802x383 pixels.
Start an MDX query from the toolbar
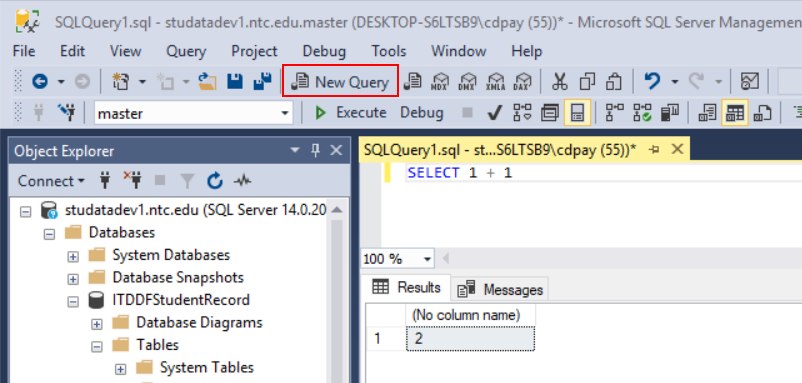point(440,82)
